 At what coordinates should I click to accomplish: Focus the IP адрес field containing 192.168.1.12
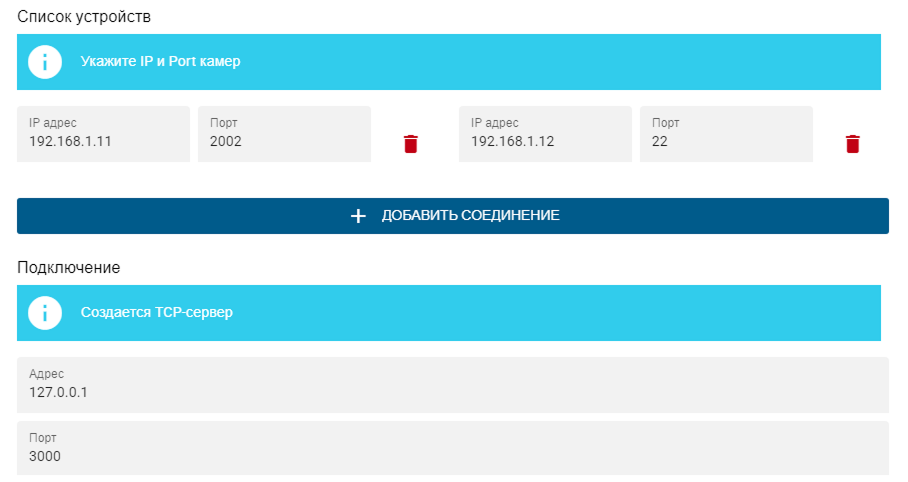click(545, 141)
